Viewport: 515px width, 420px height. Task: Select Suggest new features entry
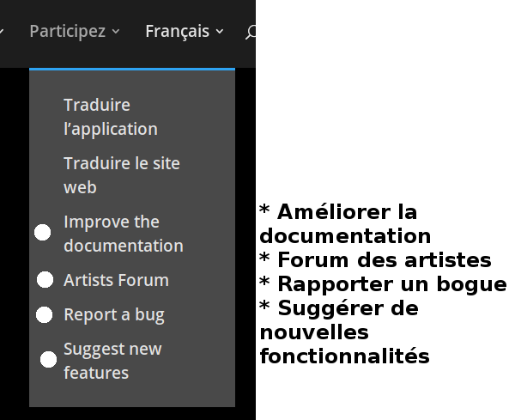[x=112, y=361]
